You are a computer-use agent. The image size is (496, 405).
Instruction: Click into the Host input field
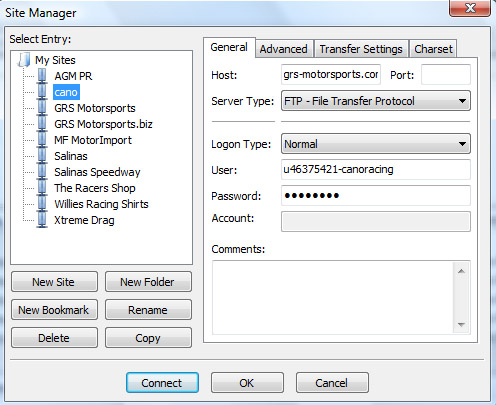[x=331, y=75]
